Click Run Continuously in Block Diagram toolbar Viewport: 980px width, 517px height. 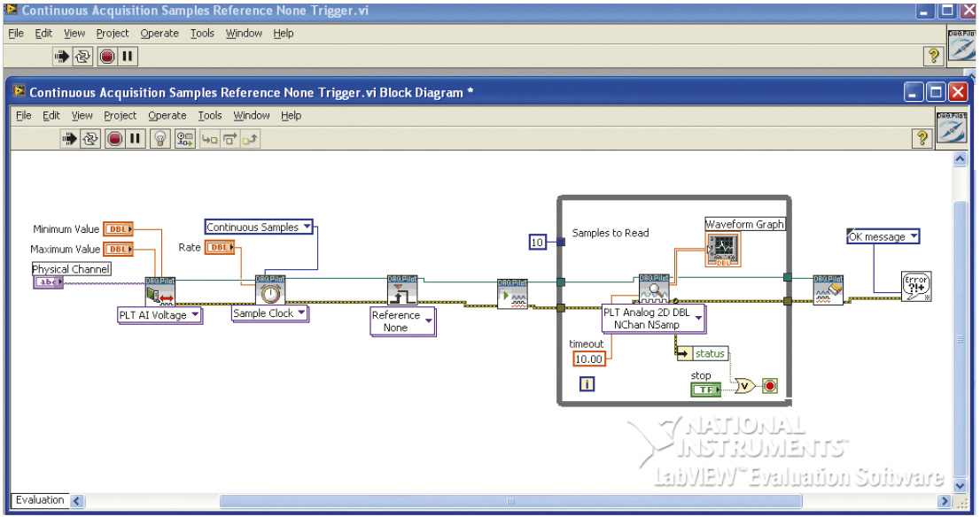click(90, 139)
